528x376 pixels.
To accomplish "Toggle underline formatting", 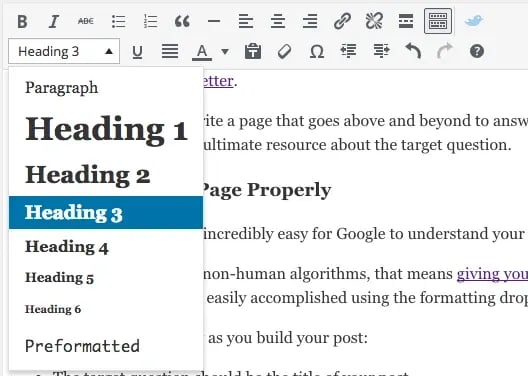I will click(x=137, y=52).
